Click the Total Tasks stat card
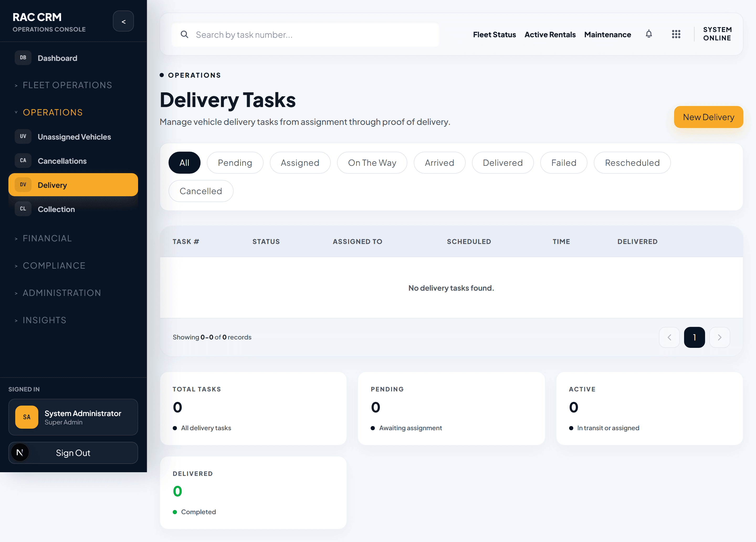This screenshot has width=756, height=542. tap(253, 408)
